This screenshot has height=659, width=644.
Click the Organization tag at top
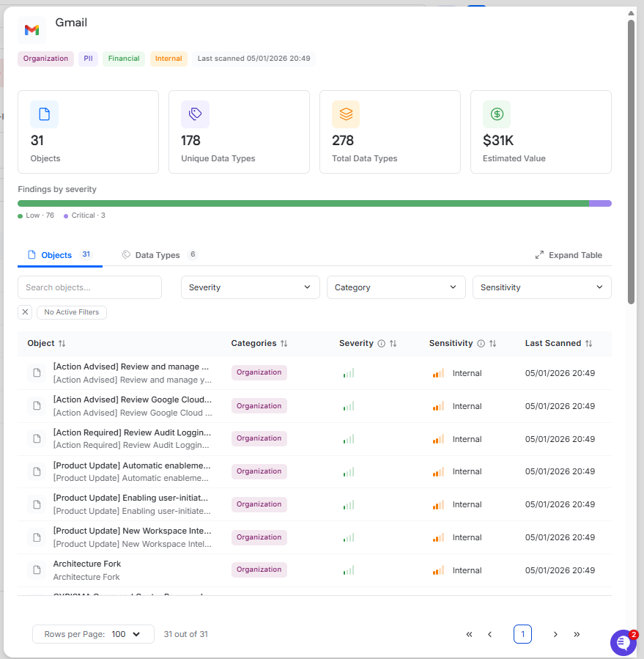pyautogui.click(x=45, y=59)
